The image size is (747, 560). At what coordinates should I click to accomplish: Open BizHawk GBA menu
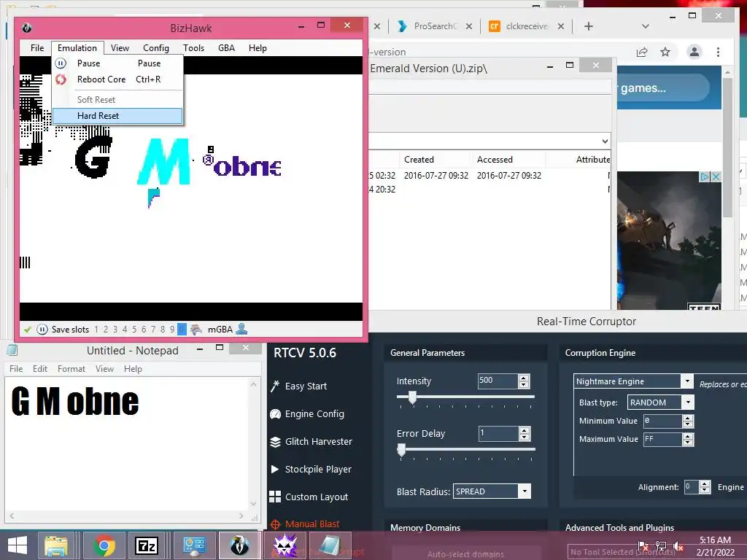(x=226, y=48)
